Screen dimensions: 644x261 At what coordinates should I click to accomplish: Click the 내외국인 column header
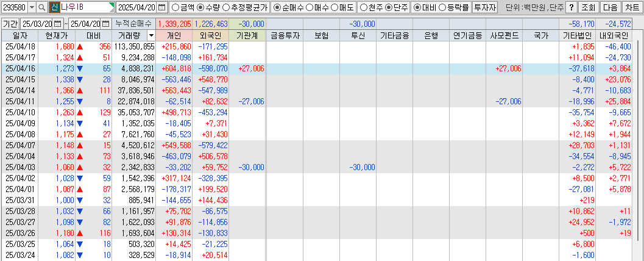(x=614, y=36)
